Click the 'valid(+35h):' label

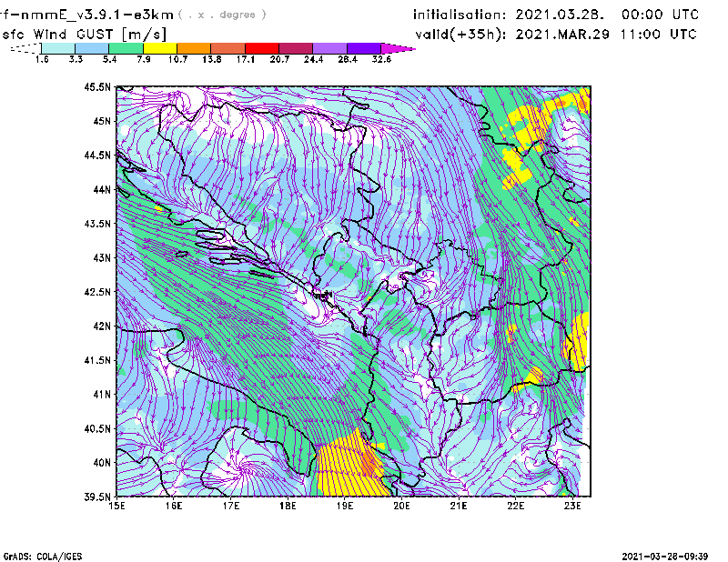click(x=460, y=35)
